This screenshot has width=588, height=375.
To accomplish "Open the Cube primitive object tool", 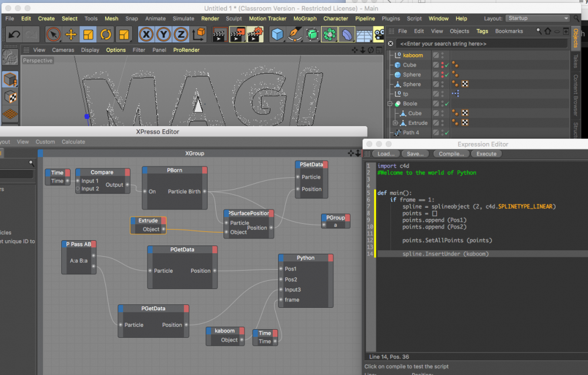I will point(277,34).
